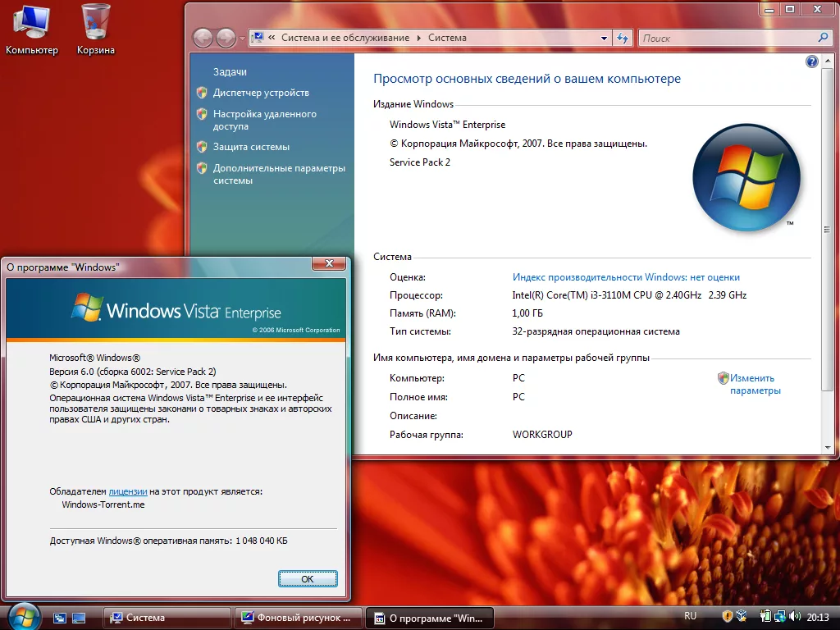Screen dimensions: 840x630
Task: Open Настройка удаленного доступа link
Action: coord(265,120)
